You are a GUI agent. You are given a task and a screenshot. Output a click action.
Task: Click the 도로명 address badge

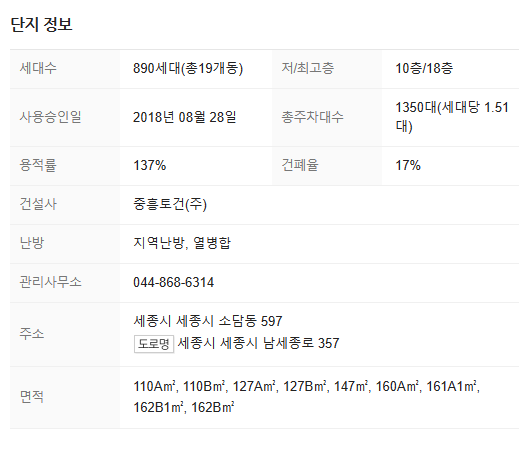(x=154, y=344)
